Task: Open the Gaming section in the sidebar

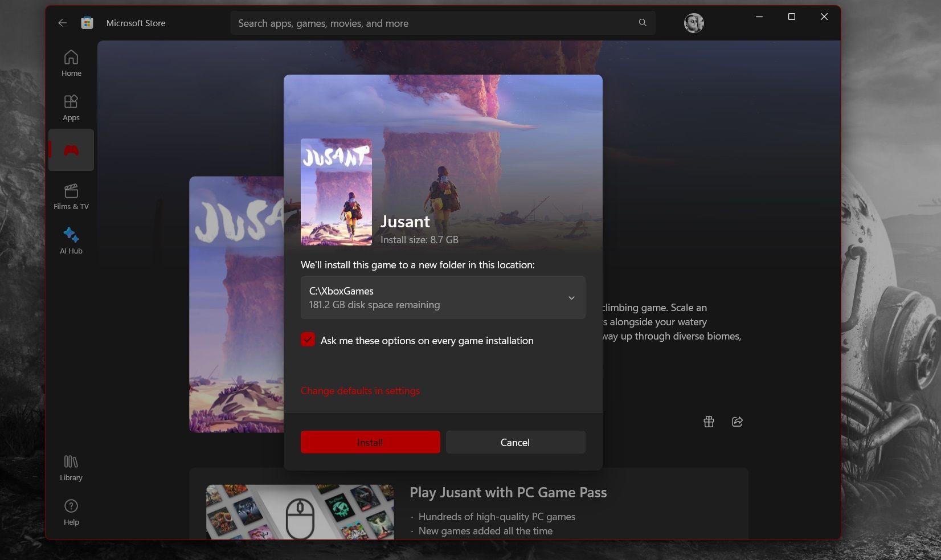Action: 71,150
